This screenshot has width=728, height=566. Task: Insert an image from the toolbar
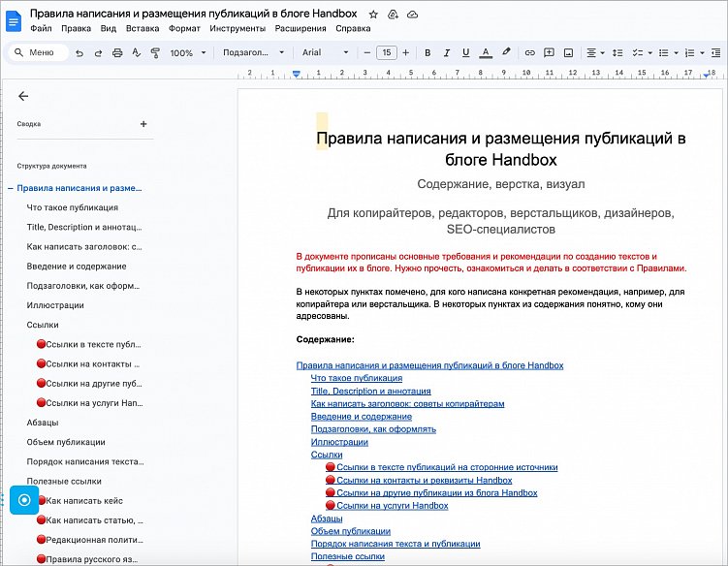(568, 53)
